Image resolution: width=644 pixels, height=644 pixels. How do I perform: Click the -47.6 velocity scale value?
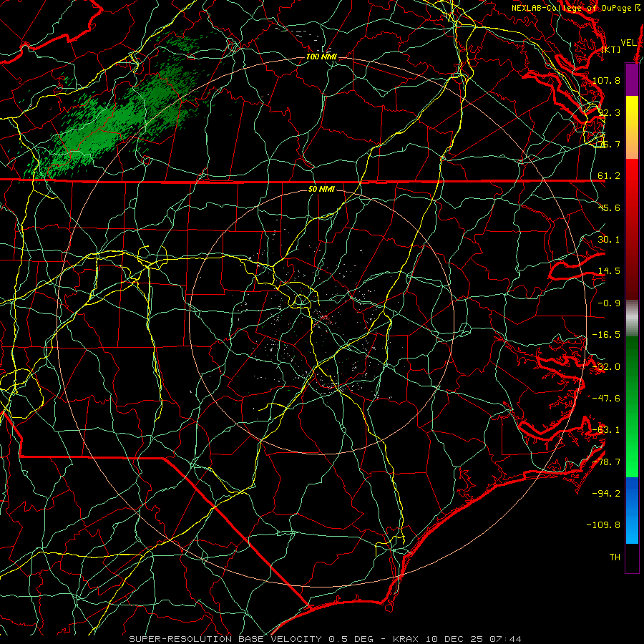coord(606,399)
